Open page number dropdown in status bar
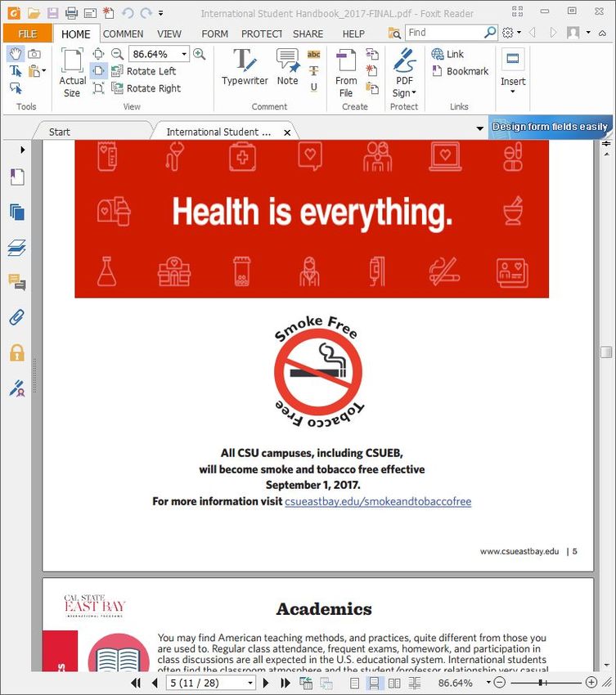The height and width of the screenshot is (695, 616). [x=250, y=683]
